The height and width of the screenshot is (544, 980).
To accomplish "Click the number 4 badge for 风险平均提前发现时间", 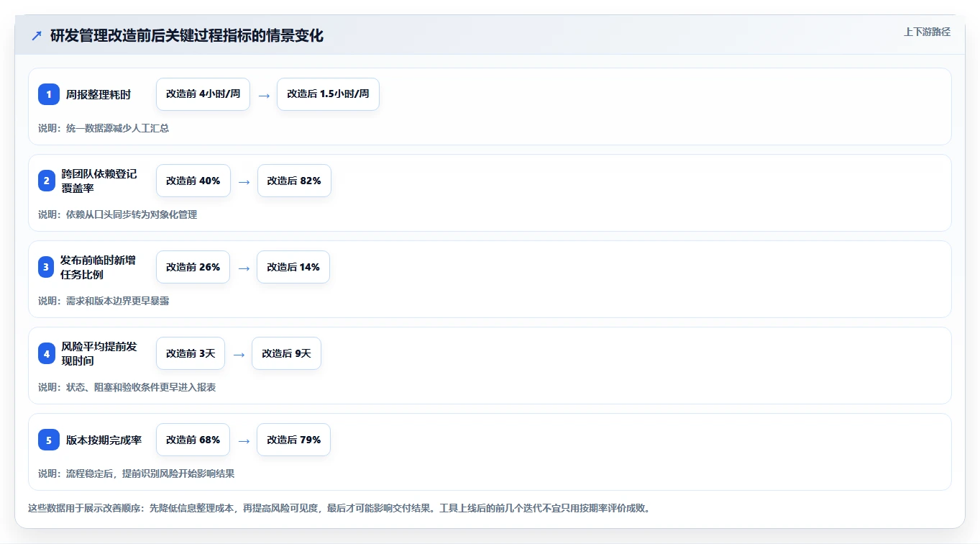I will (x=47, y=353).
